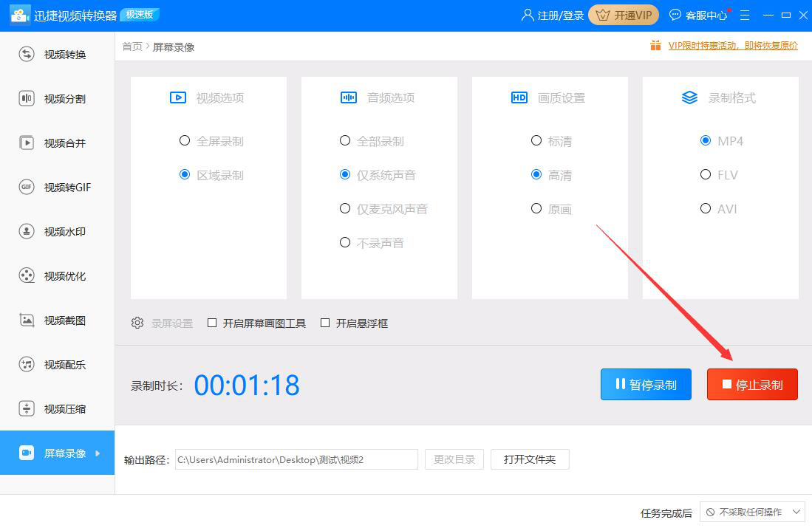Image resolution: width=812 pixels, height=528 pixels.
Task: Click the gift box promotion icon
Action: click(655, 46)
